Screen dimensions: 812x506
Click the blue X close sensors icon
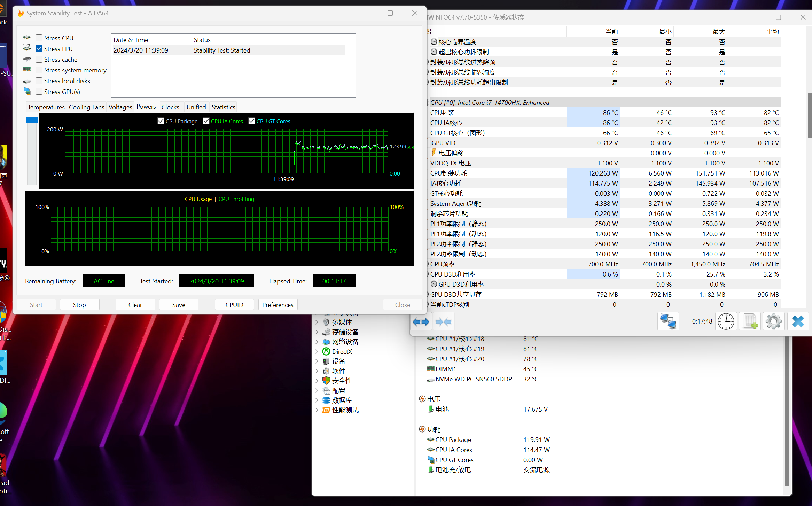click(x=798, y=321)
